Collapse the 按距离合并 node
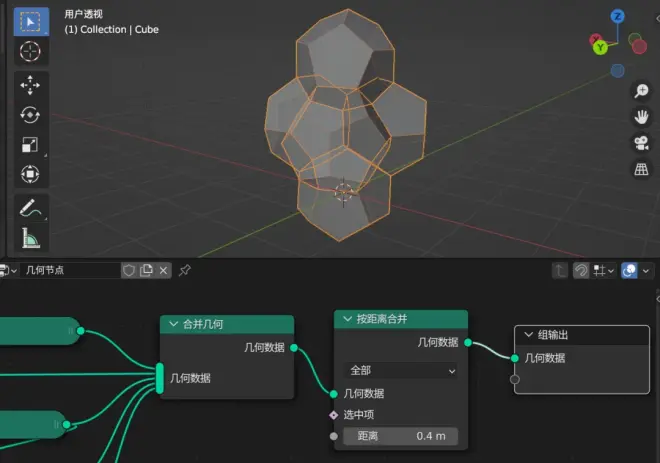The height and width of the screenshot is (463, 660). (346, 319)
